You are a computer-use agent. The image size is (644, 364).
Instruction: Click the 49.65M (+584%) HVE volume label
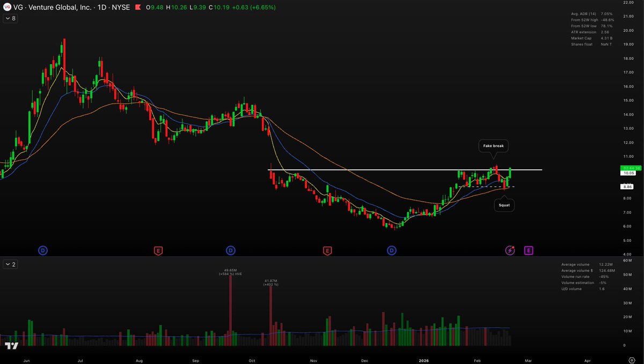click(x=230, y=272)
